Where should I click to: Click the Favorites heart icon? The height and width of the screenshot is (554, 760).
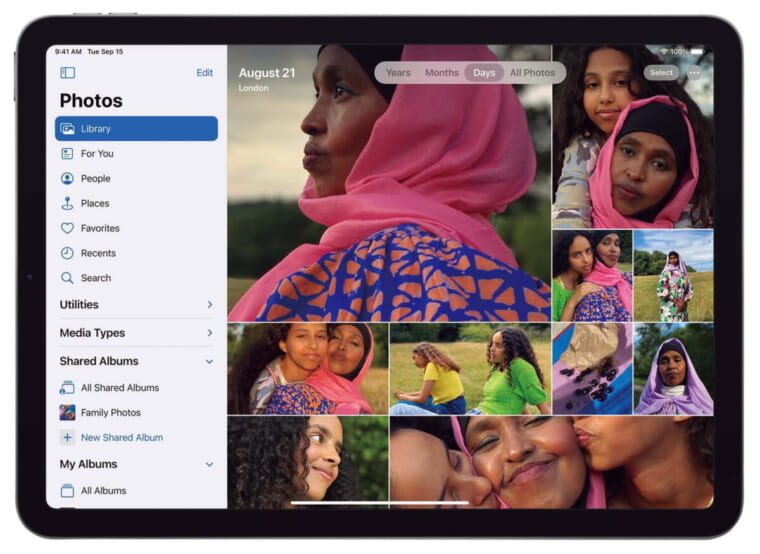(x=67, y=228)
